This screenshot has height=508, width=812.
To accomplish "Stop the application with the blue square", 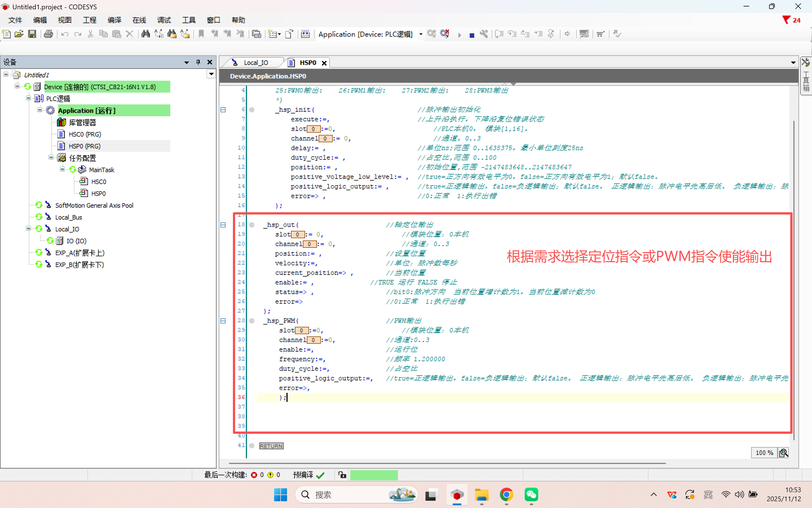I will [472, 35].
